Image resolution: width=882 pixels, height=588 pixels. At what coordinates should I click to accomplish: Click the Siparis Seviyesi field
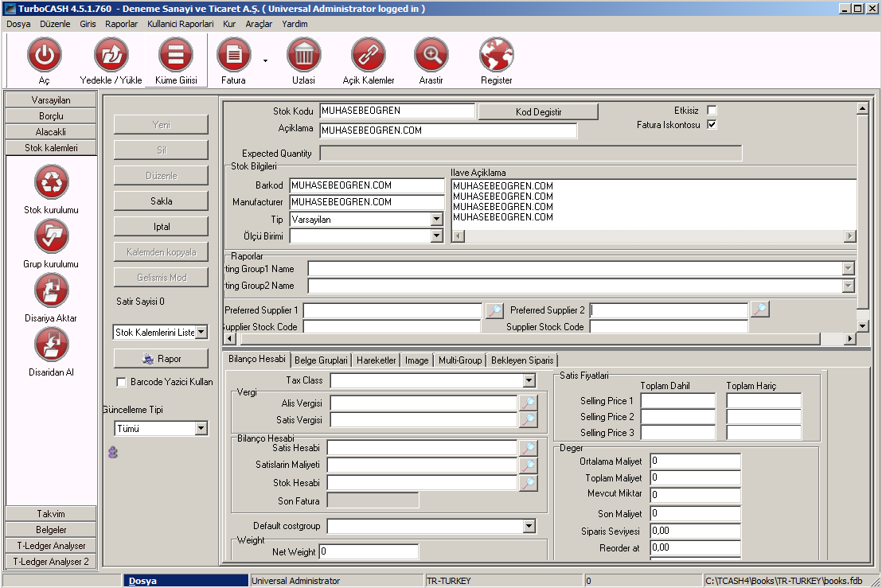(695, 531)
